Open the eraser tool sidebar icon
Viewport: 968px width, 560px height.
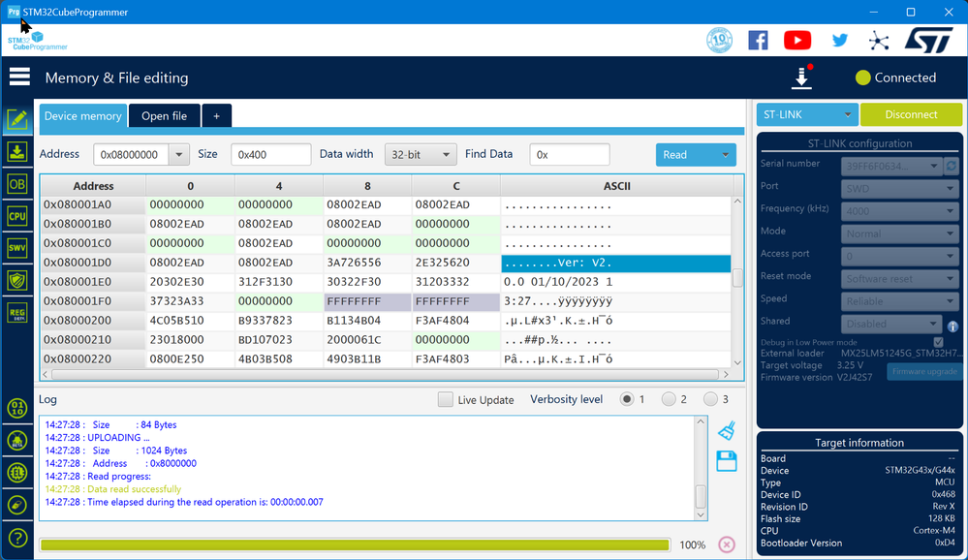pyautogui.click(x=17, y=505)
